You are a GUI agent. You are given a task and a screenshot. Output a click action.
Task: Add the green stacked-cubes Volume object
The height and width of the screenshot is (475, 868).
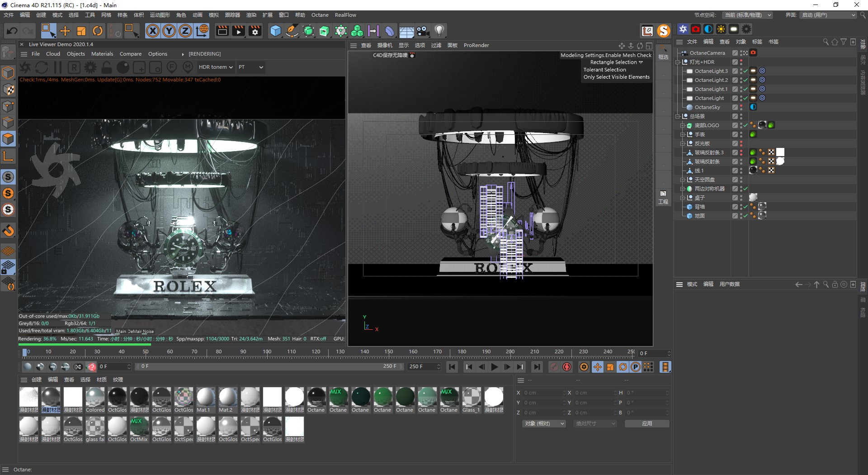(x=357, y=31)
